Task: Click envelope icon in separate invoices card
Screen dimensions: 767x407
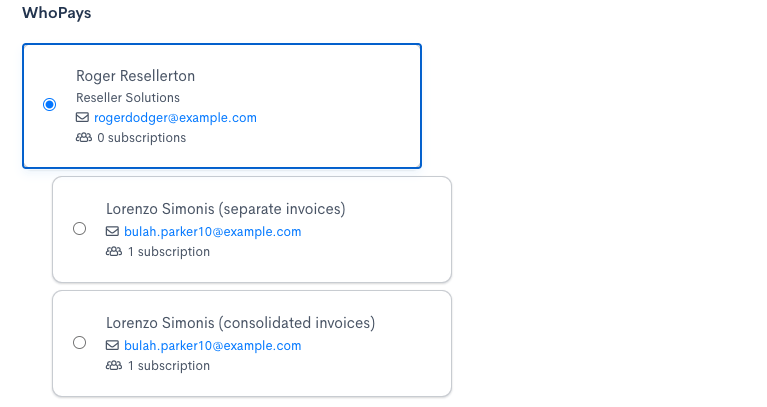Action: pos(113,232)
